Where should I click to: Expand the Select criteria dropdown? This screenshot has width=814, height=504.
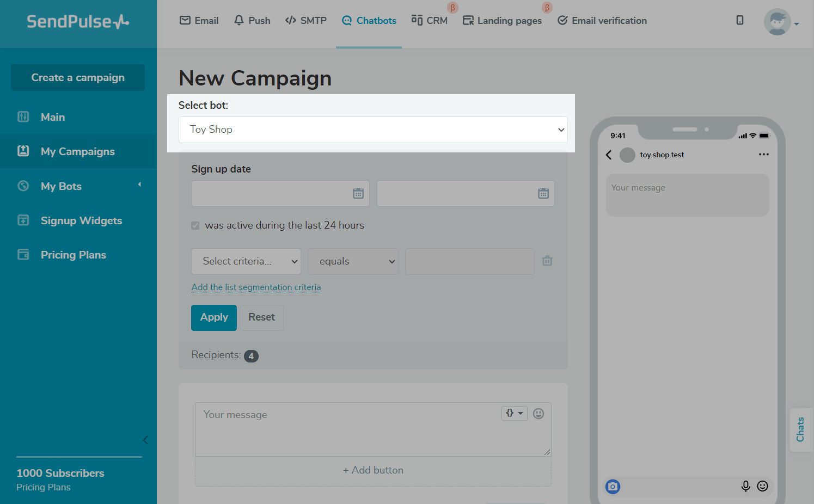246,262
